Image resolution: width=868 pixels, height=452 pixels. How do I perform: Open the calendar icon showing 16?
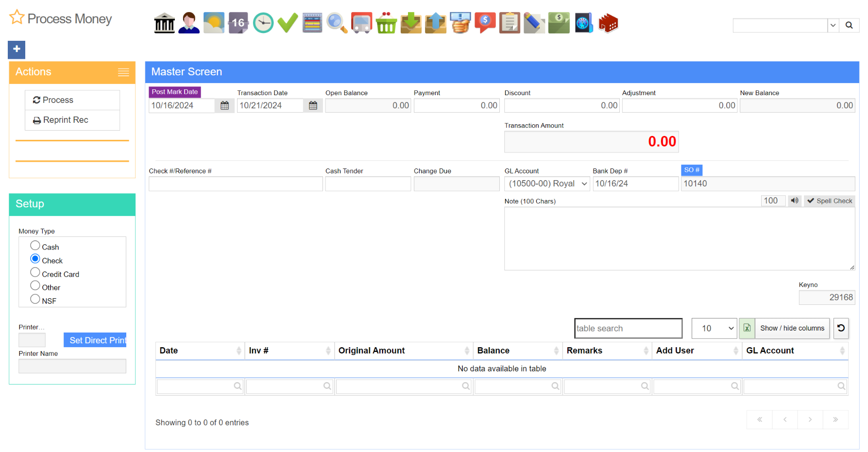tap(238, 23)
